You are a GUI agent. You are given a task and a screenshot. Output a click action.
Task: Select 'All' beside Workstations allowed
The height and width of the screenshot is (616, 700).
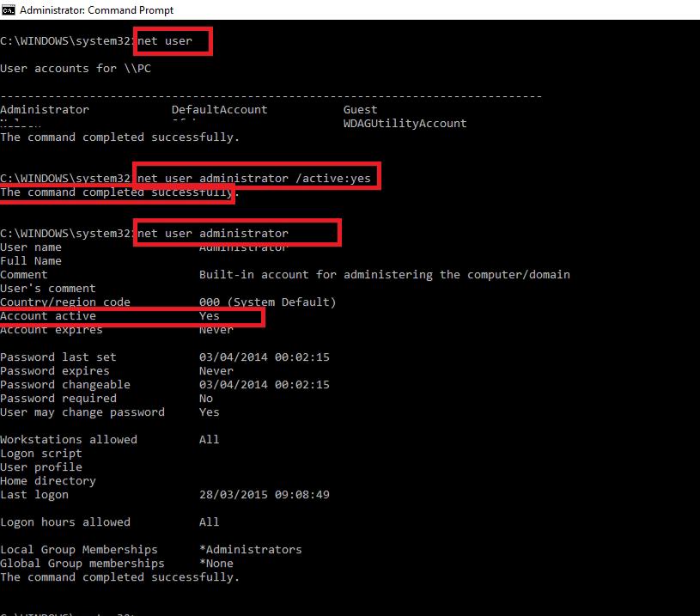click(210, 440)
